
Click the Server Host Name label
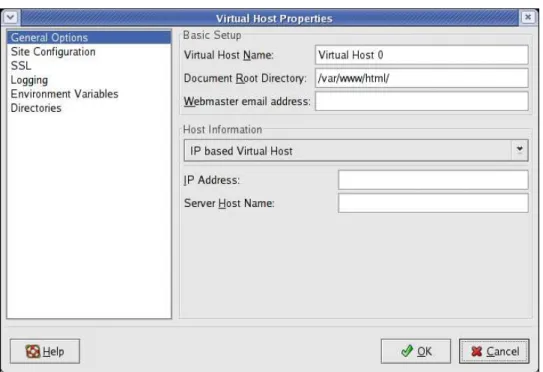click(x=229, y=203)
